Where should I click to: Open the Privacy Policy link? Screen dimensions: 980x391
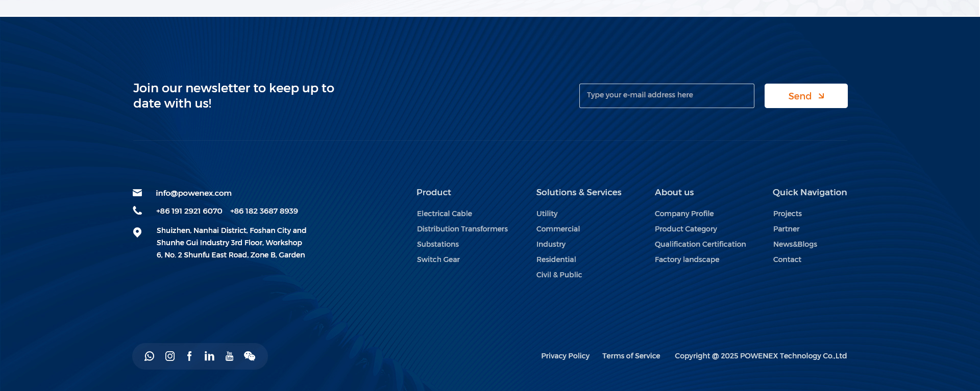pos(565,356)
